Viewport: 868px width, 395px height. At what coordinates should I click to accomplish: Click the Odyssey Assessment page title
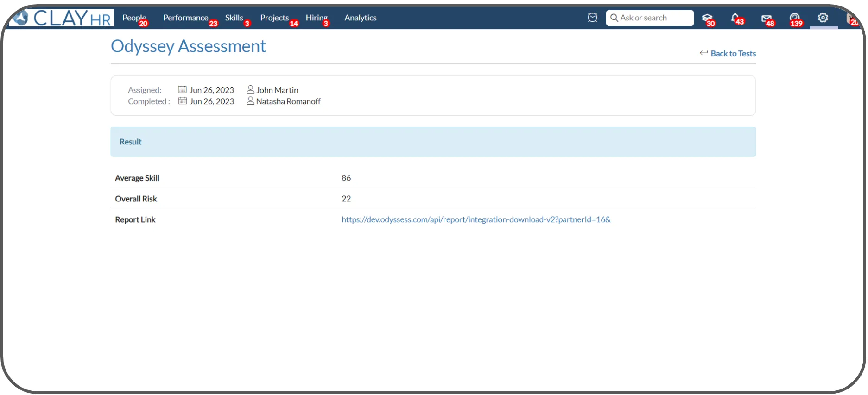click(x=188, y=46)
